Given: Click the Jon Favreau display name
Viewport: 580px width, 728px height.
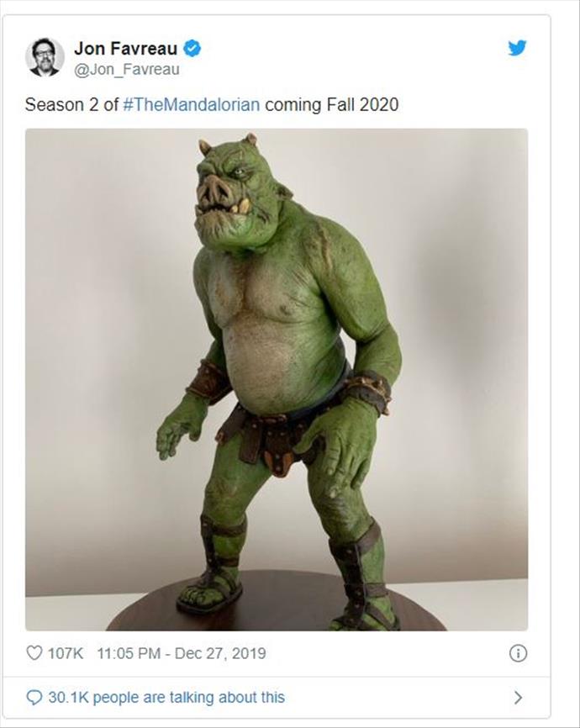Looking at the screenshot, I should click(x=125, y=48).
